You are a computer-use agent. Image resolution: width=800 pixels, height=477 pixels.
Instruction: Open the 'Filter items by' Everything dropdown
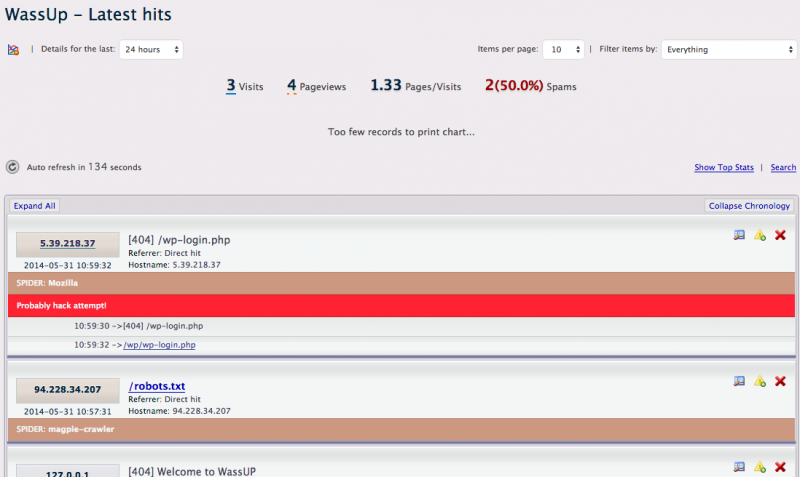[728, 49]
